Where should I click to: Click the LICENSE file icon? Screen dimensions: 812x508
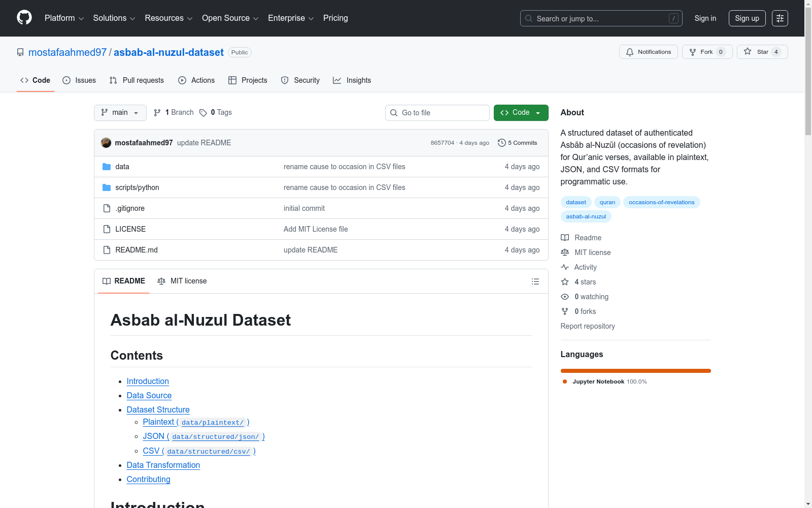click(107, 229)
